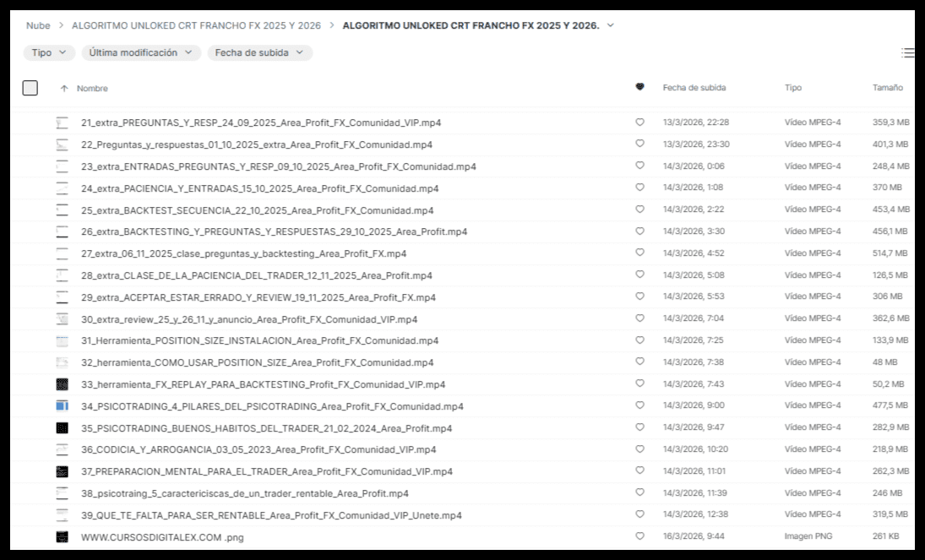The width and height of the screenshot is (925, 560).
Task: Sort by Nombre column header
Action: (x=92, y=88)
